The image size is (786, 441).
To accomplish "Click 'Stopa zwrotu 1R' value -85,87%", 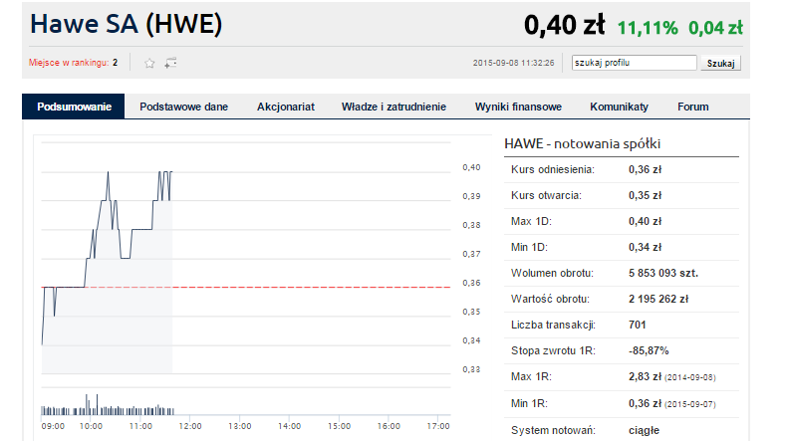I will (648, 351).
